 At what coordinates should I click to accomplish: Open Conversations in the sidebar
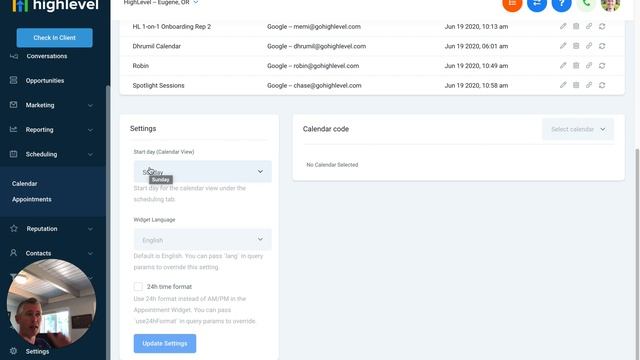click(x=47, y=56)
